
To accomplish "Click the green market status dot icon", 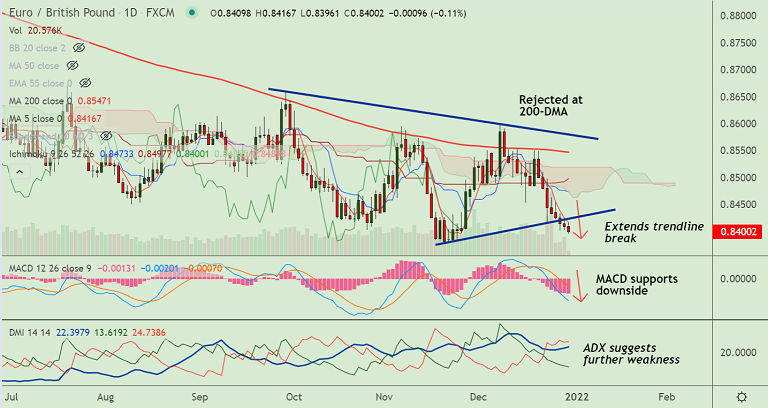I will pyautogui.click(x=192, y=13).
